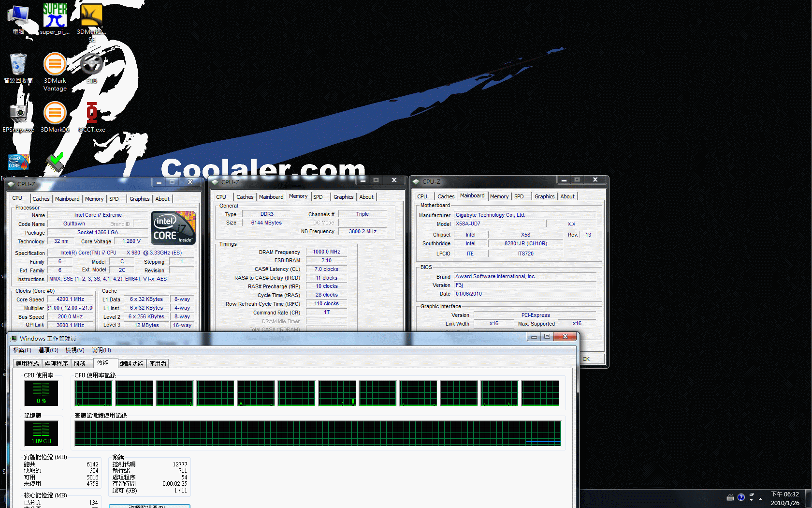
Task: Select Graphics tab in the right CPU-Z window
Action: [x=545, y=196]
